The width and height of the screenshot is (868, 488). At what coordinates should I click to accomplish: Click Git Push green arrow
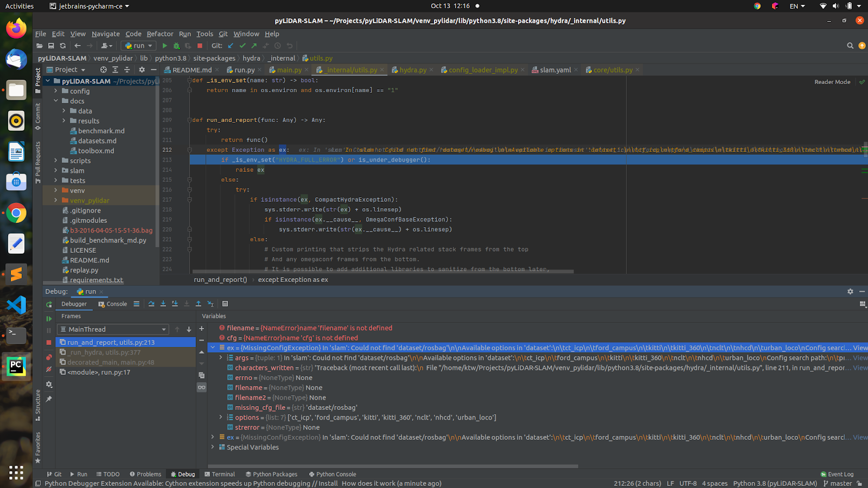coord(254,46)
